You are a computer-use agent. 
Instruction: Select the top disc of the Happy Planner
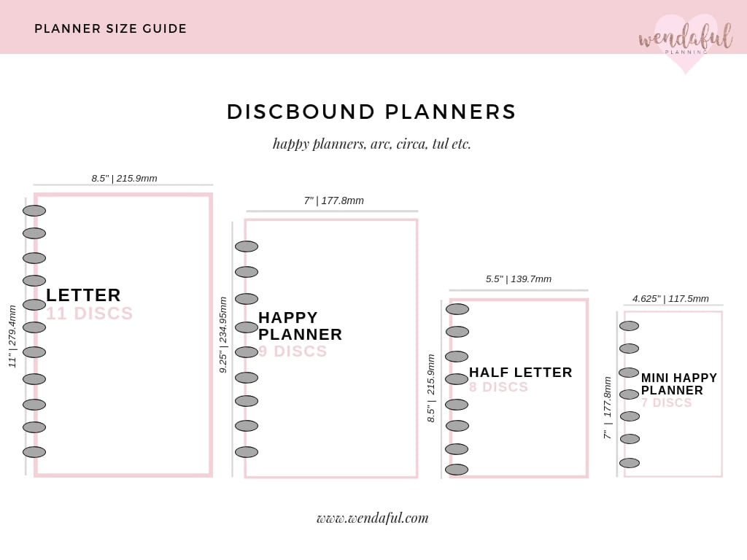247,246
